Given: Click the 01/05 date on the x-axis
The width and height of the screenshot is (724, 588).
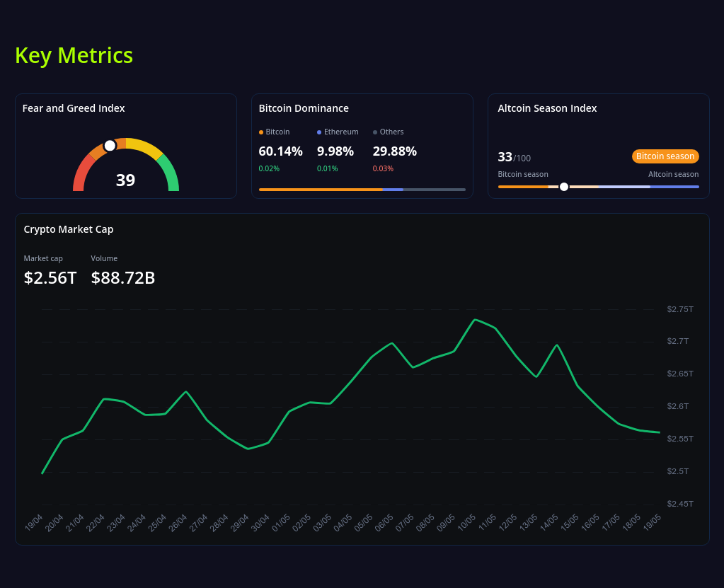Looking at the screenshot, I should (281, 522).
